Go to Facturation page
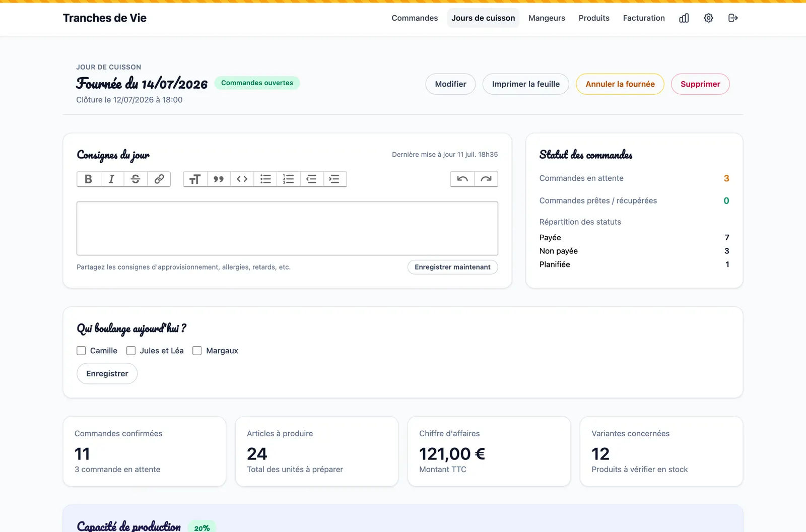This screenshot has width=806, height=532. pos(644,18)
